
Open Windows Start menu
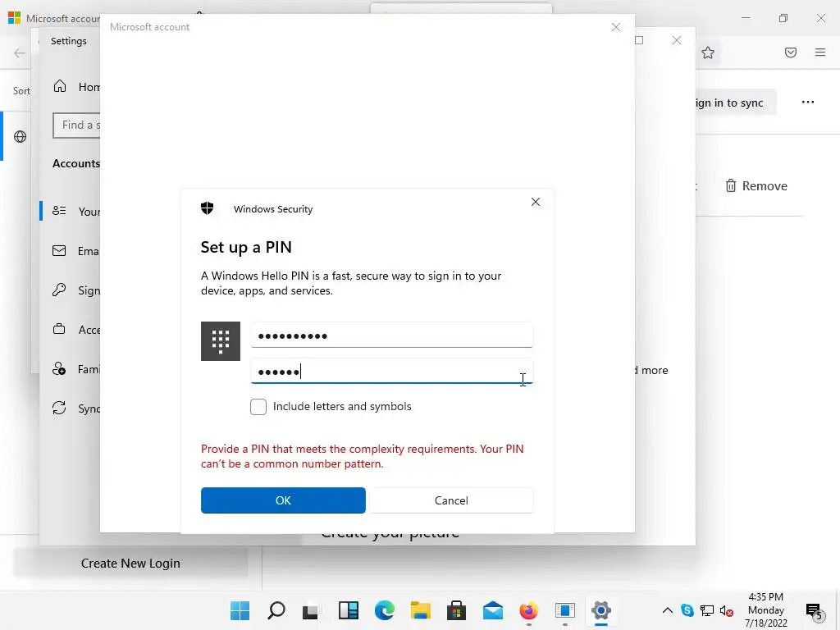(x=240, y=610)
